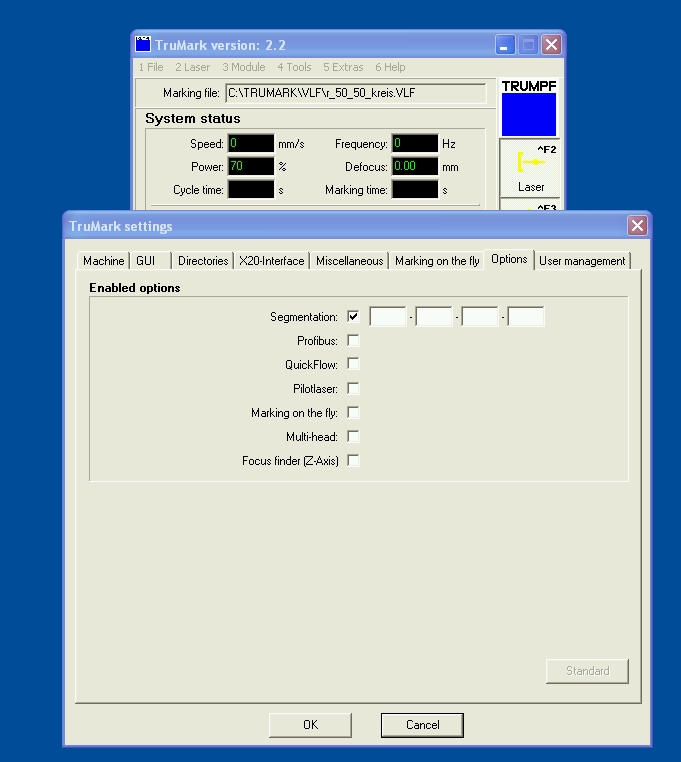
Task: Enable the Profibus option
Action: click(x=353, y=340)
